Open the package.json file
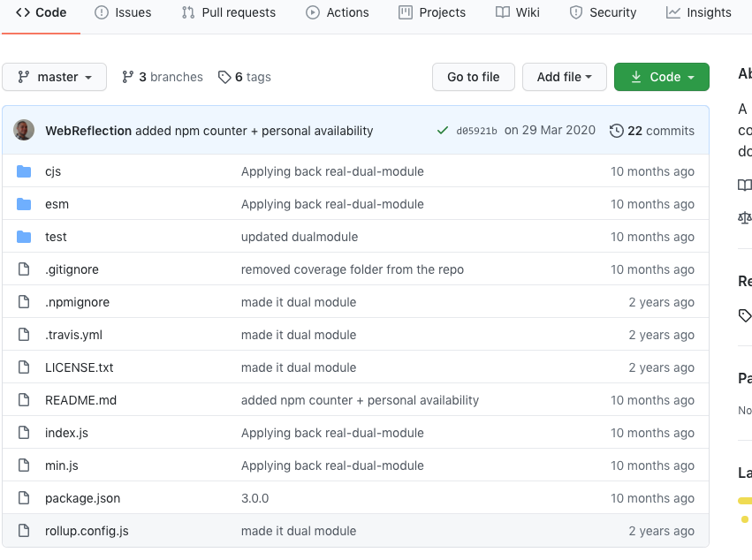This screenshot has height=560, width=752. 82,498
